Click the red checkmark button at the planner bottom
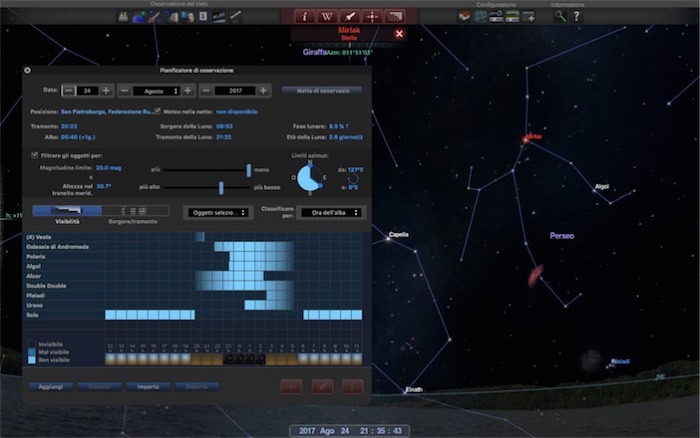The height and width of the screenshot is (438, 700). (322, 387)
